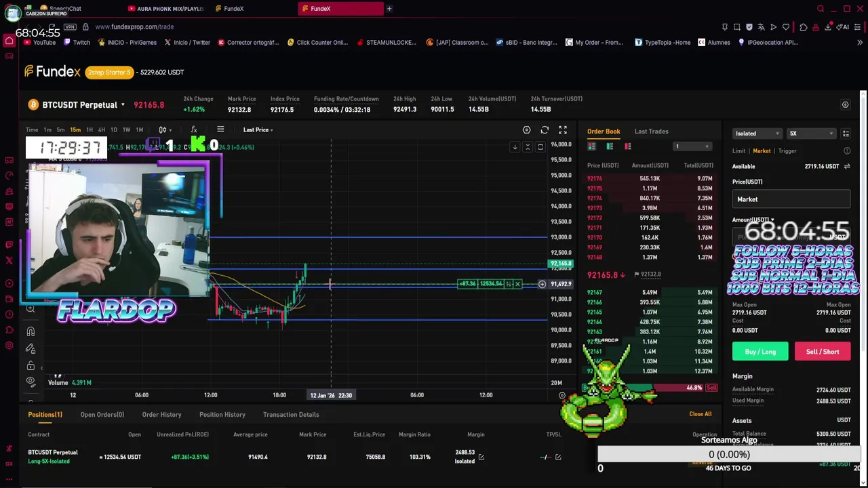
Task: Click the chart maximize pane icon
Action: (540, 147)
